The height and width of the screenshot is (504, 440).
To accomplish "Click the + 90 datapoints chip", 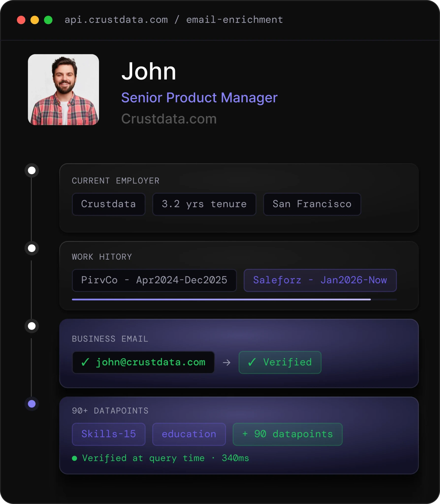I will click(288, 434).
